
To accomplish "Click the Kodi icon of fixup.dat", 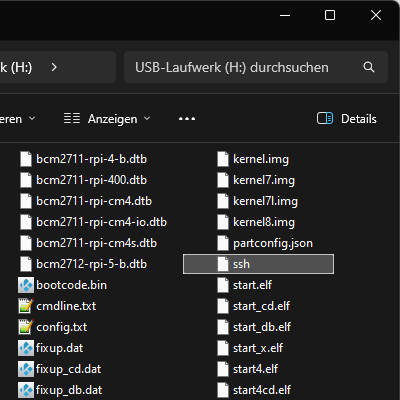I will coord(26,348).
